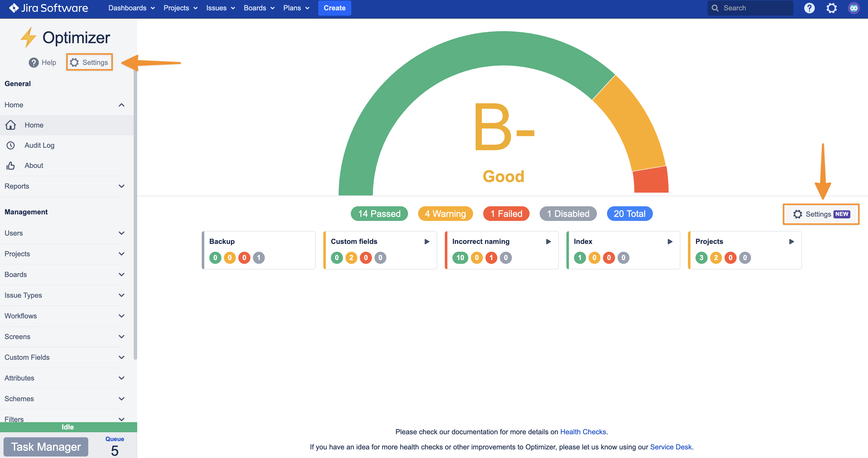Collapse the Home section chevron

(121, 105)
